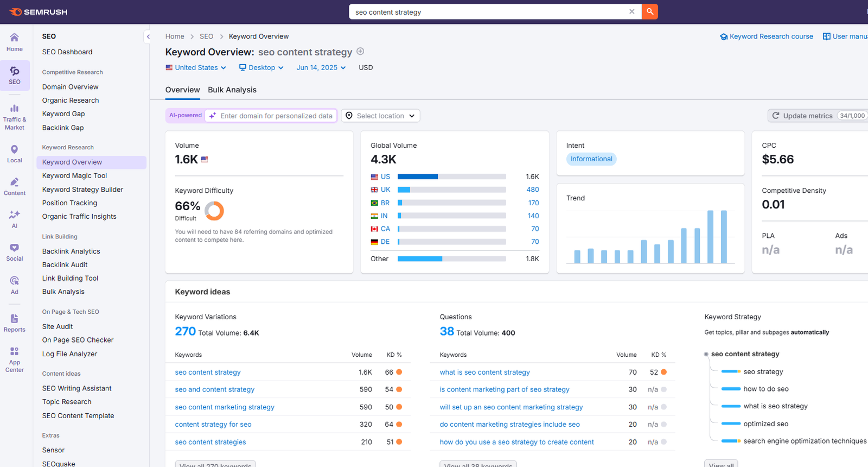Image resolution: width=868 pixels, height=467 pixels.
Task: Click the Update metrics button
Action: (x=818, y=116)
